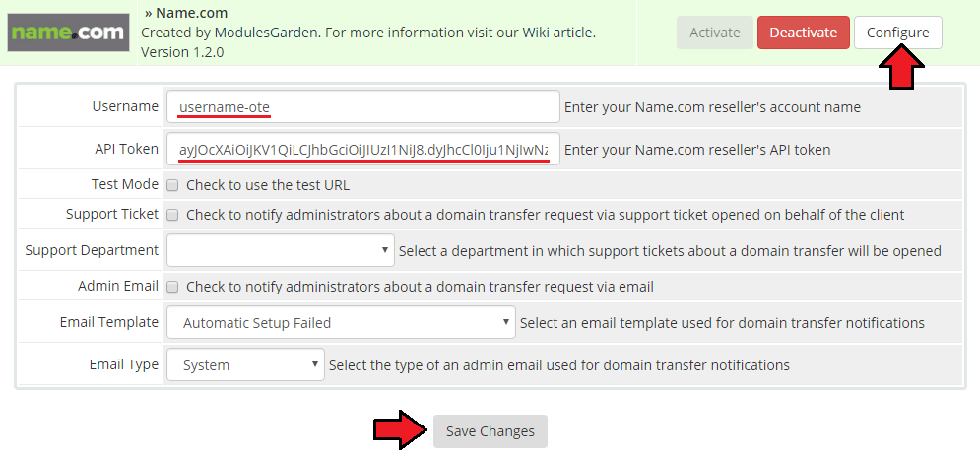
Task: Click the Username field label
Action: [125, 106]
